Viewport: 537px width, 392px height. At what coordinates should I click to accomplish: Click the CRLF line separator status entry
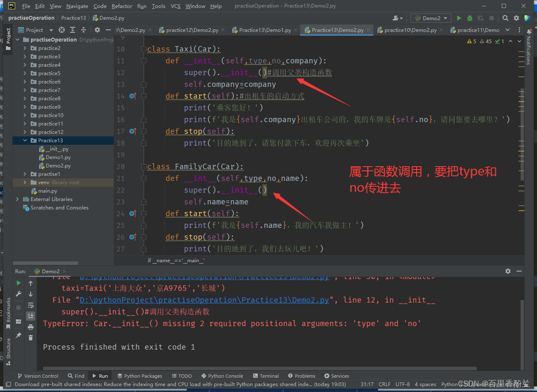pyautogui.click(x=384, y=384)
